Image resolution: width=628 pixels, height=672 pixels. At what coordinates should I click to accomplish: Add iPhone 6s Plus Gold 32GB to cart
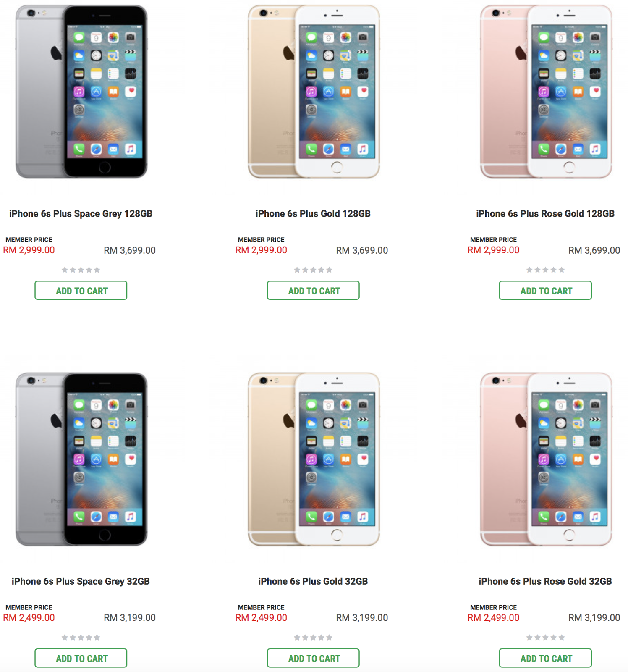313,658
